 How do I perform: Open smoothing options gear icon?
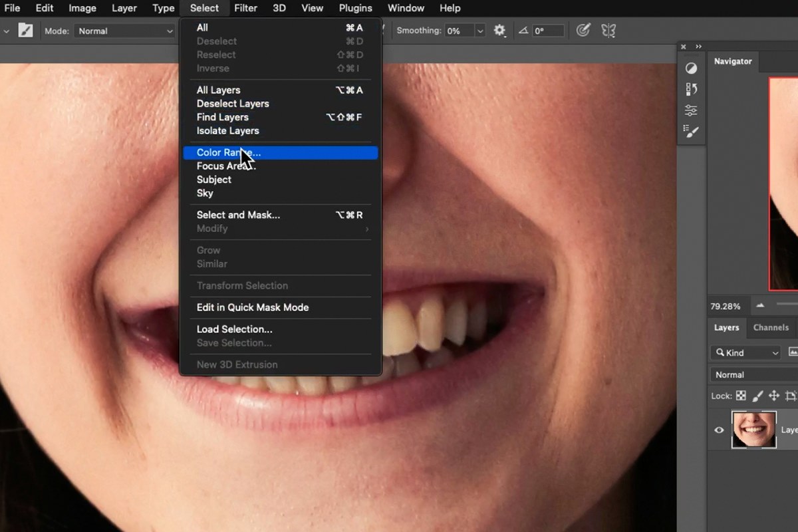[499, 31]
